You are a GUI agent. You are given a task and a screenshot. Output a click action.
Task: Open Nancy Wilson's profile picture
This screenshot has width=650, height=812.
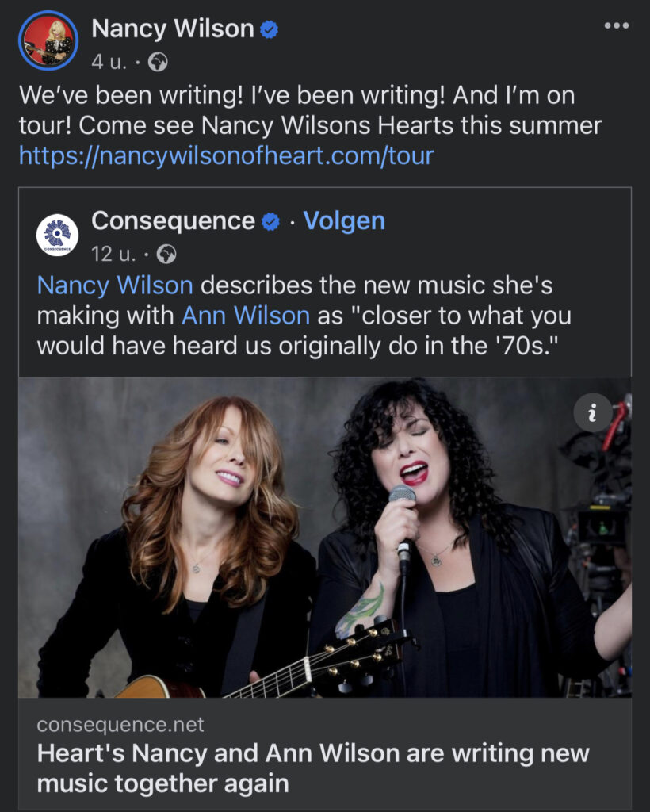pyautogui.click(x=48, y=40)
